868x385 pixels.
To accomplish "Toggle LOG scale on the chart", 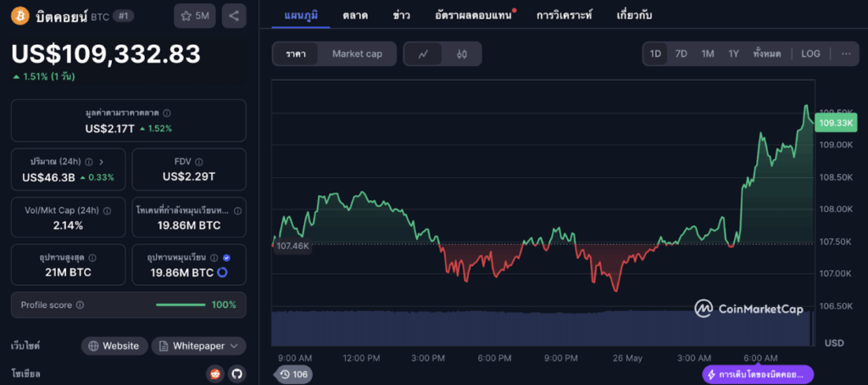I will click(810, 54).
